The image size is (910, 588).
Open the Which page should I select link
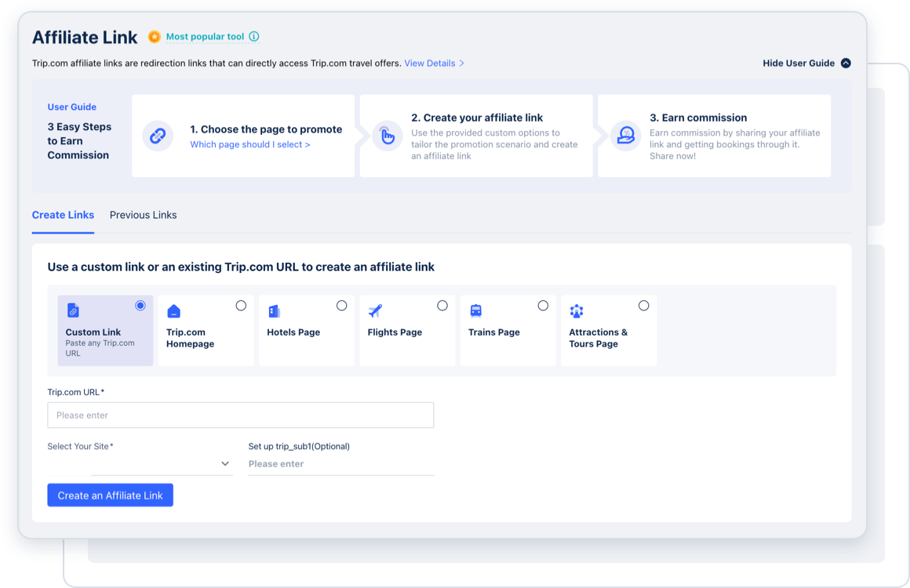(x=250, y=144)
